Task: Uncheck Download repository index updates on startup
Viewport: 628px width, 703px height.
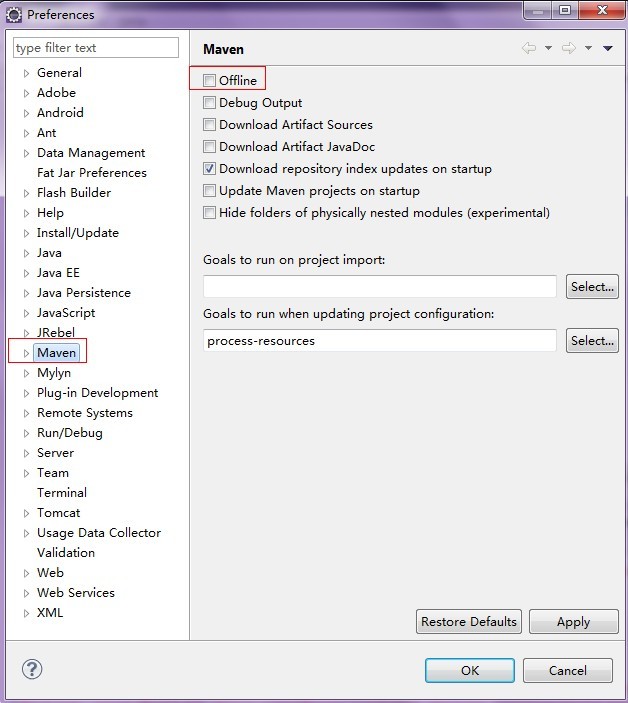Action: 209,169
